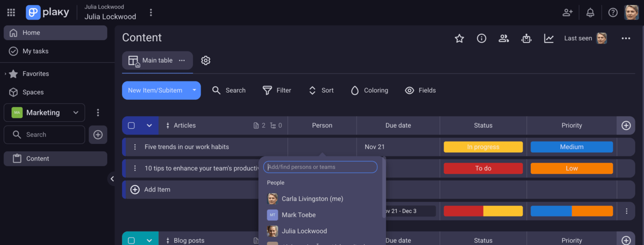The width and height of the screenshot is (644, 245).
Task: Open workspace options next to Julia Lockwood
Action: tap(151, 12)
